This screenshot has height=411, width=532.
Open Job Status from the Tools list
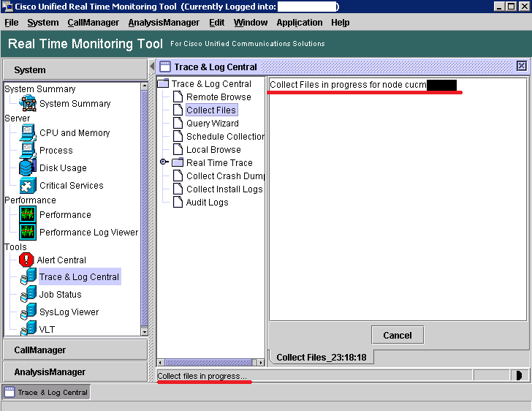(61, 295)
